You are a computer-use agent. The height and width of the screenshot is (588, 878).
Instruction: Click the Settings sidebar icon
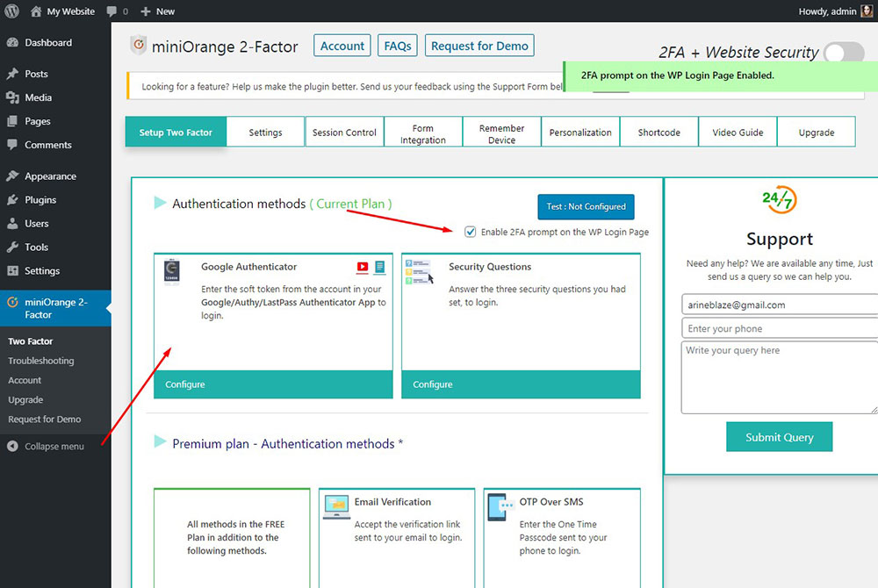13,270
